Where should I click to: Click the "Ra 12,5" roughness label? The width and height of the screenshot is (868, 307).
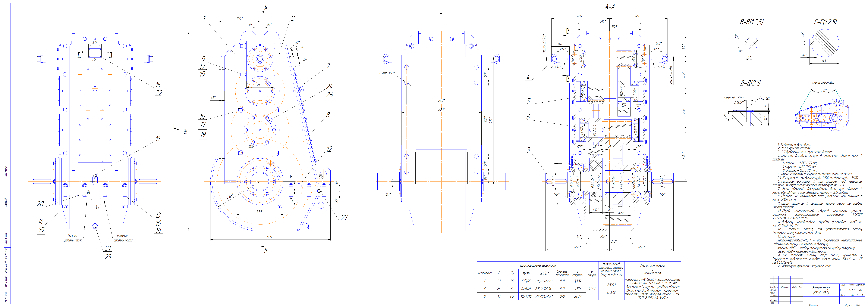[x=766, y=98]
